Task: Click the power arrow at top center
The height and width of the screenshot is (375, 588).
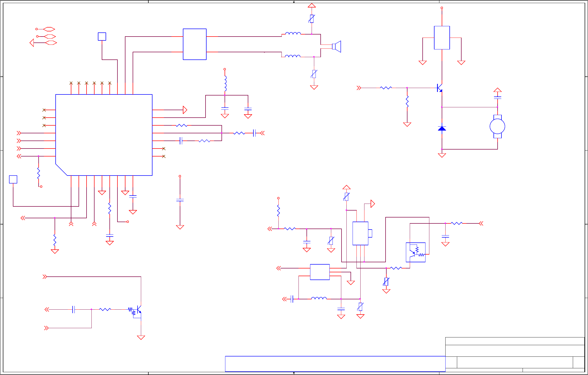Action: [x=312, y=5]
